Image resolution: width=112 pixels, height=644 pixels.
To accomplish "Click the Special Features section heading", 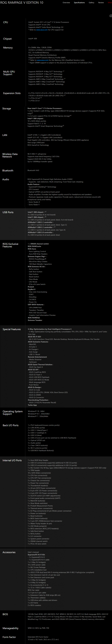I will [x=12, y=329].
